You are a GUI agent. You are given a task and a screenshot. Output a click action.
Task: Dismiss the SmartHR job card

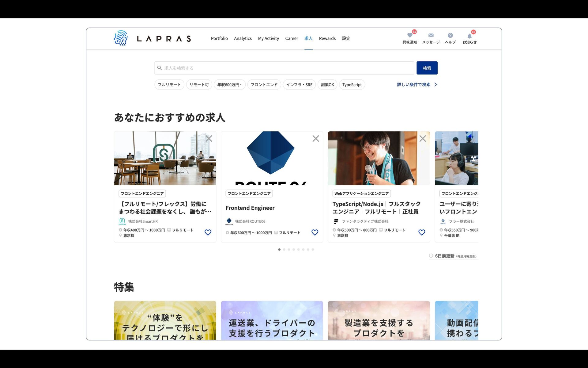[x=209, y=139]
